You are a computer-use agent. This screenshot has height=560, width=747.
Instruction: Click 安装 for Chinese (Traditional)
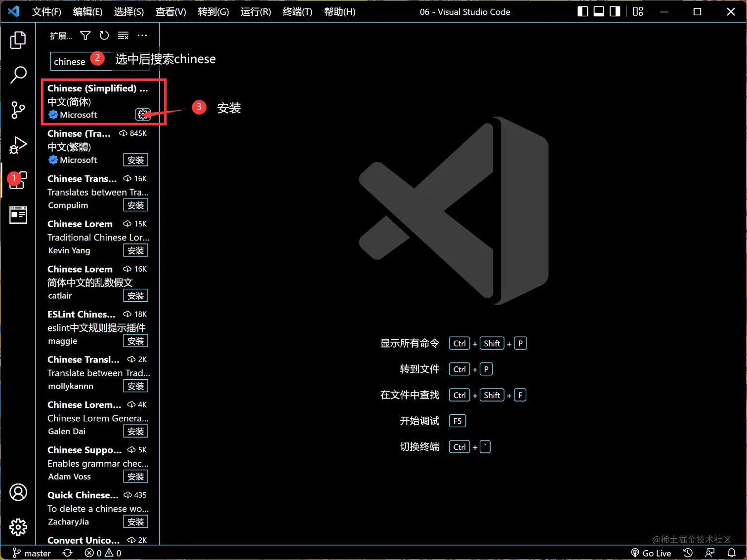point(135,160)
